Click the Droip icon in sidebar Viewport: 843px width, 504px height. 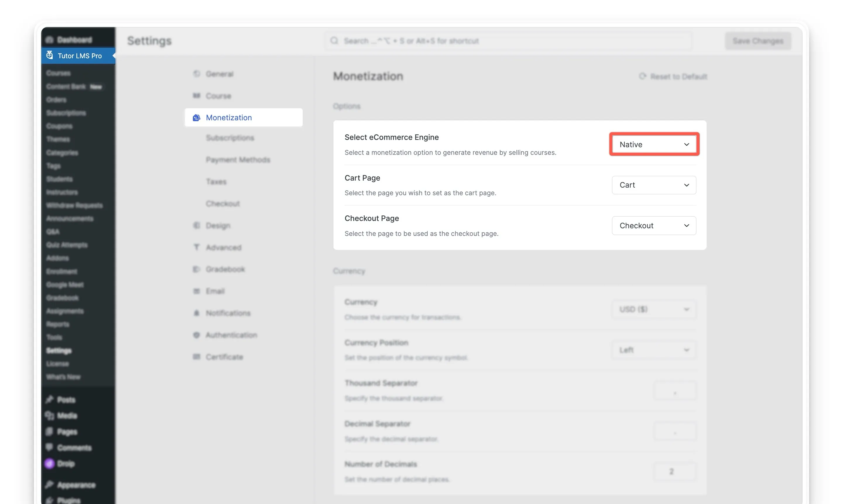click(49, 463)
